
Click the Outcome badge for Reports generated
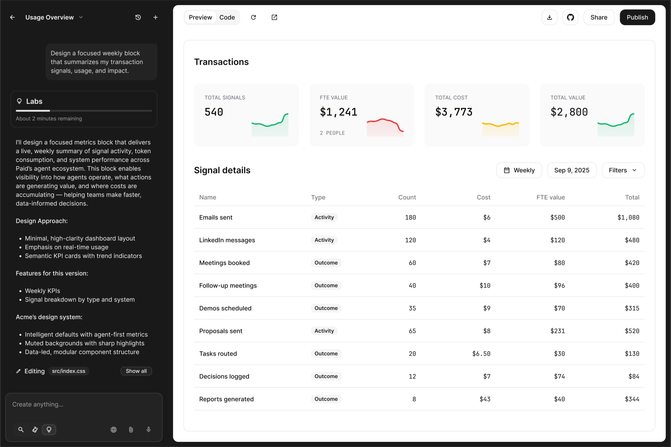click(x=326, y=399)
